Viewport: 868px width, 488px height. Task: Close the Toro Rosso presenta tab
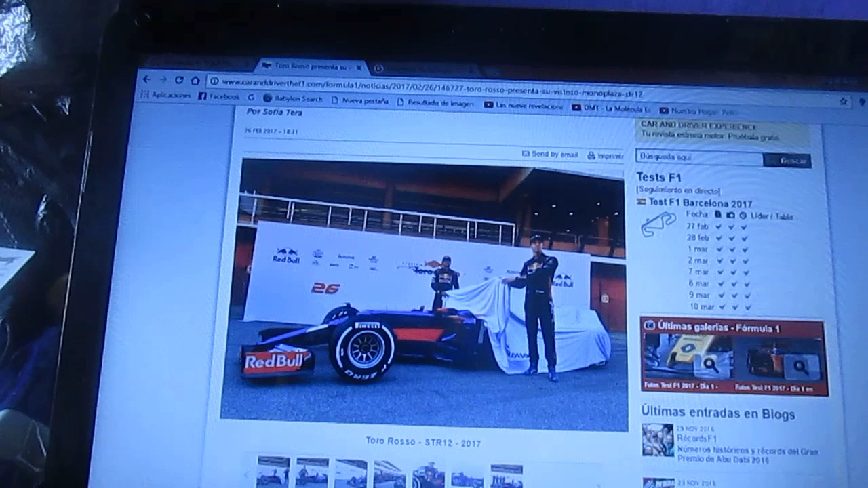tap(359, 68)
